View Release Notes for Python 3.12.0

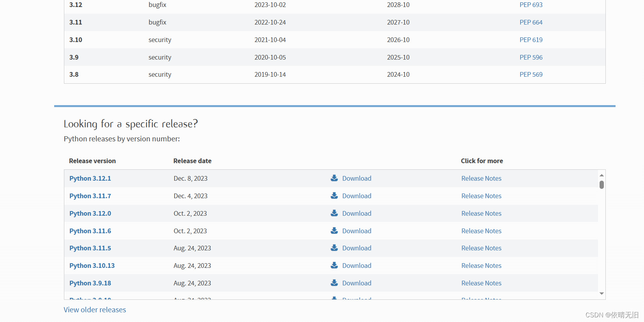[x=481, y=213]
